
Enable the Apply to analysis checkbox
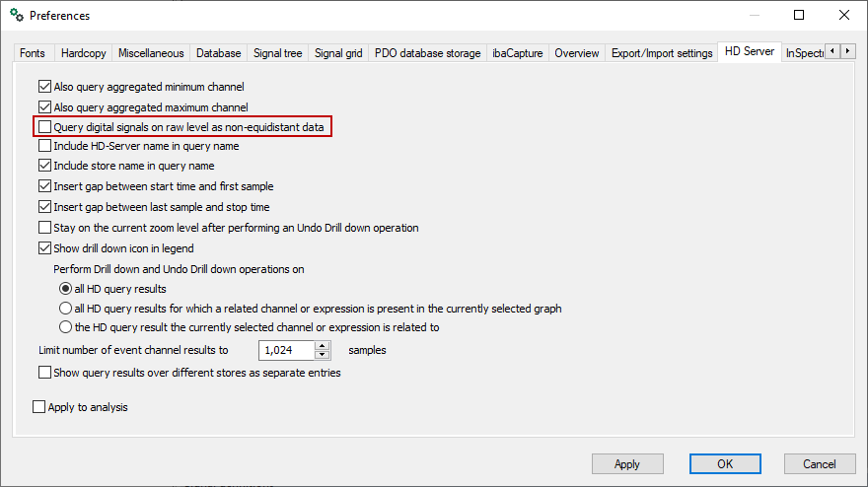pyautogui.click(x=38, y=406)
